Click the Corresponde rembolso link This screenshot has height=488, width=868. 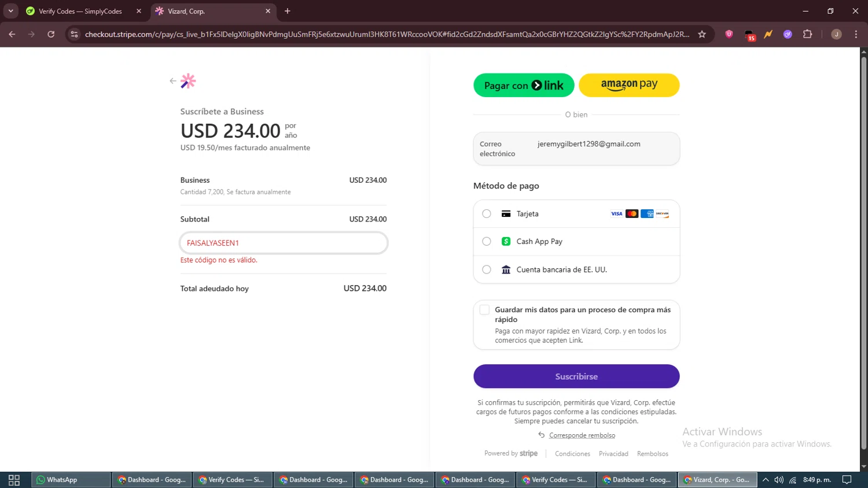pos(582,435)
